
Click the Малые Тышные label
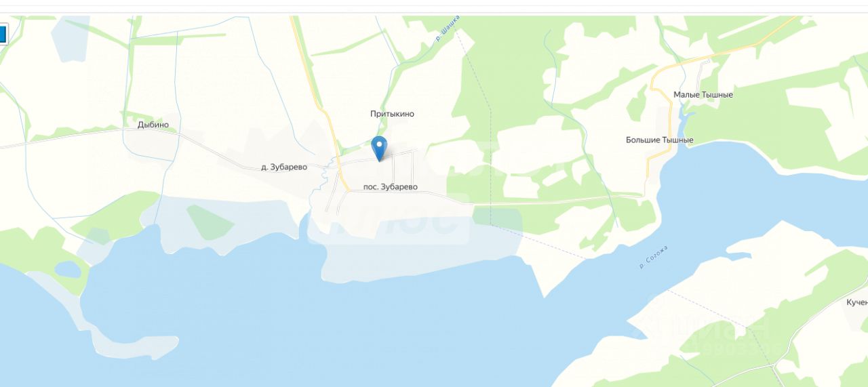(703, 95)
